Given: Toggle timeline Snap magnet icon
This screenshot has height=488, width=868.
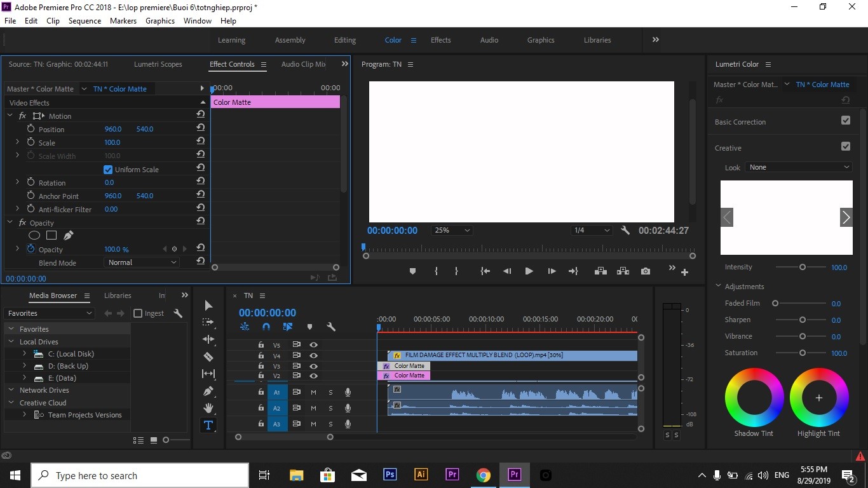Looking at the screenshot, I should click(266, 327).
